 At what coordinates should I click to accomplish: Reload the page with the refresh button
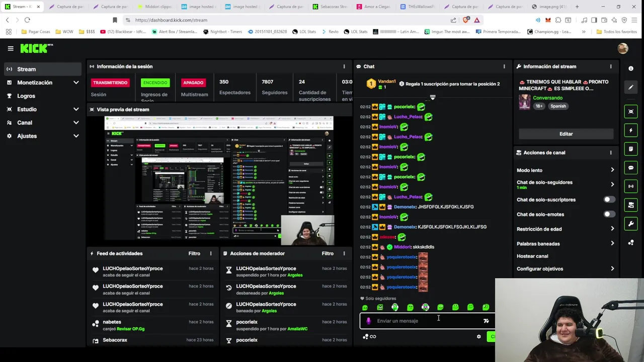coord(27,20)
